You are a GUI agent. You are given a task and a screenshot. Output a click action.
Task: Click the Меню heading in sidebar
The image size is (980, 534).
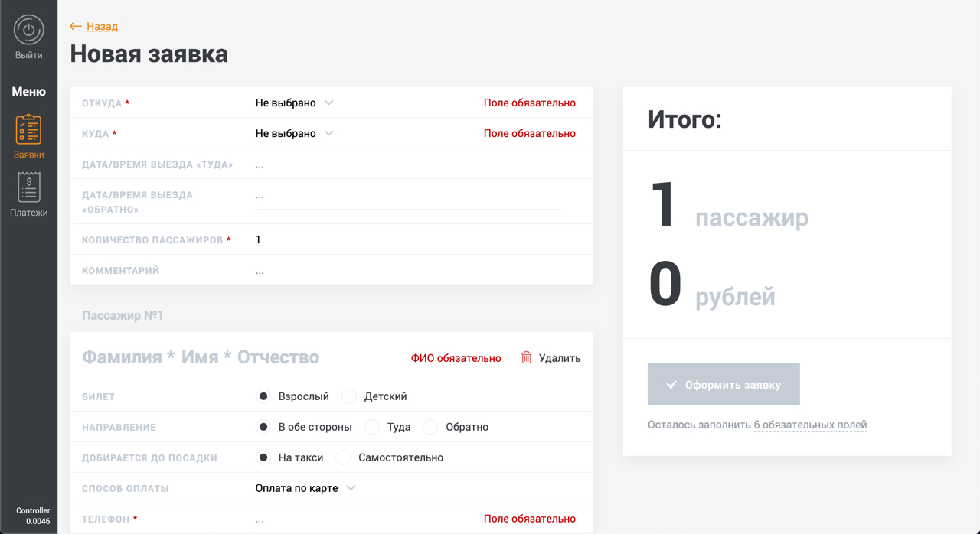click(x=28, y=91)
